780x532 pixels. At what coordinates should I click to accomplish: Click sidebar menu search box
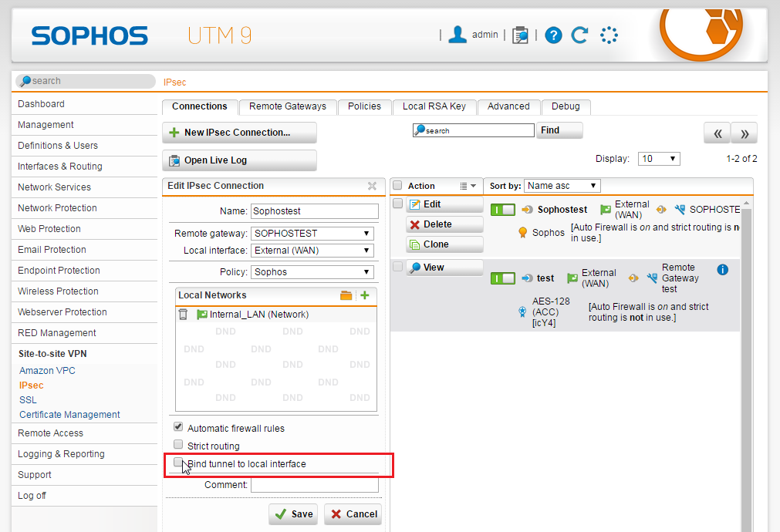86,81
